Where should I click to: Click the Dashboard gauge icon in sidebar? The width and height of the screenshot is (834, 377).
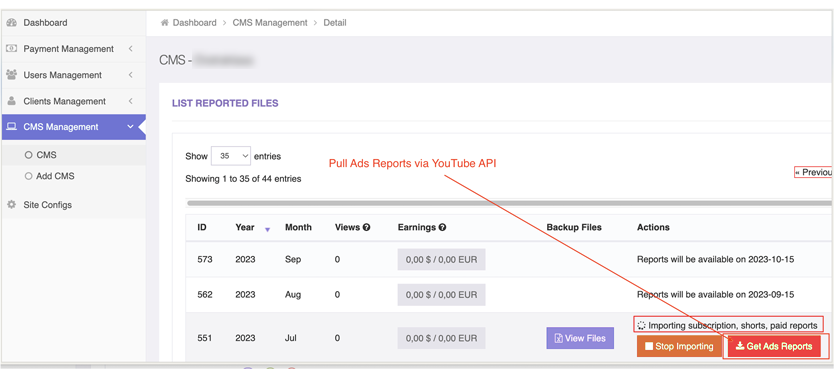[12, 23]
